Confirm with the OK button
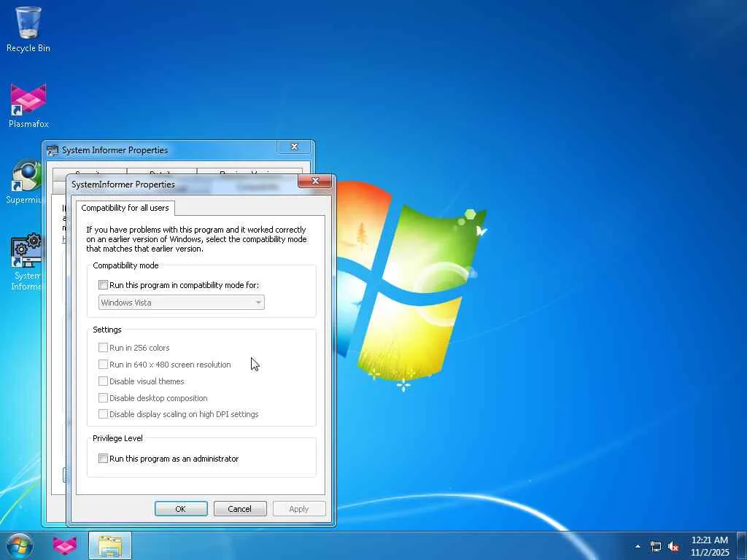The height and width of the screenshot is (560, 747). [181, 508]
